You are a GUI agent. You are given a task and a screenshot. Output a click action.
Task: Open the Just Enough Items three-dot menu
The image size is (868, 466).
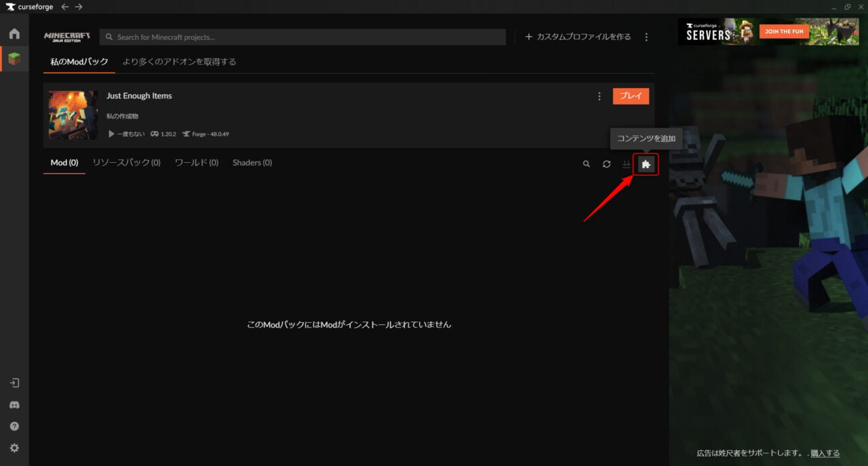599,96
